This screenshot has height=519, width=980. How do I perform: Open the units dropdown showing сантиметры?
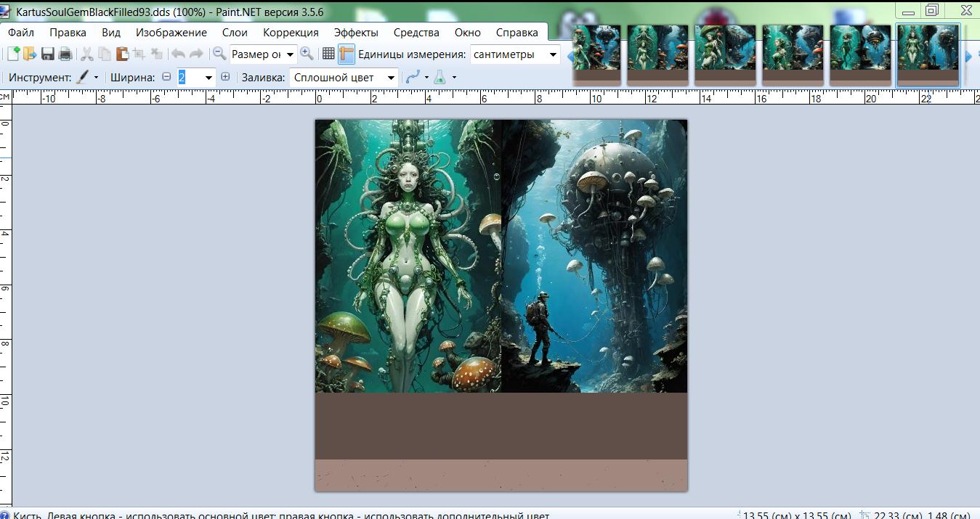click(x=514, y=54)
